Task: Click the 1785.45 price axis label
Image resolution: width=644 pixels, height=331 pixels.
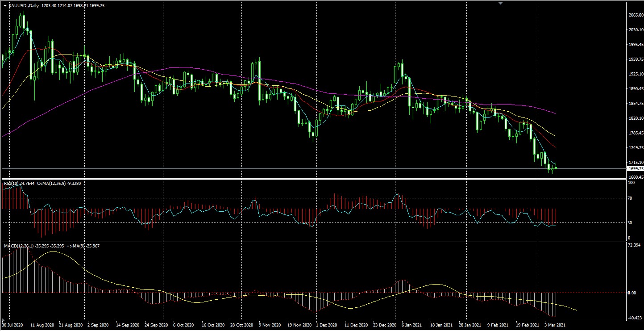Action: (635, 133)
